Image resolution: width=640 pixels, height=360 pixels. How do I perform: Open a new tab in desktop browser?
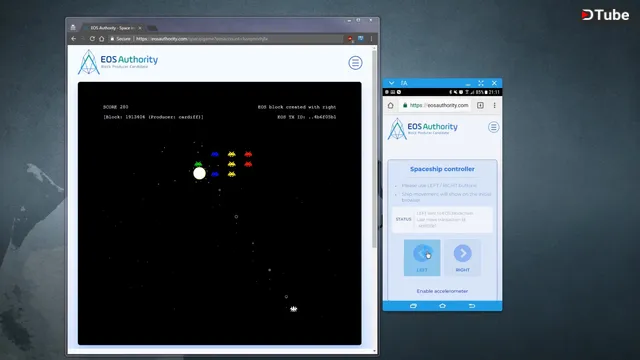(x=152, y=28)
